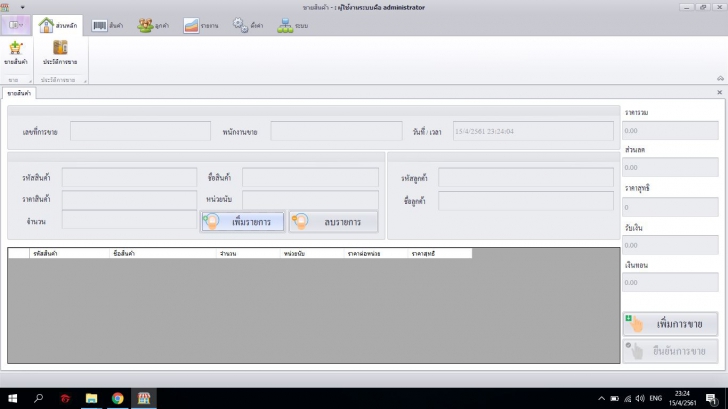Screen dimensions: 728x409
Task: Click the ส่วนลด discount field
Action: point(670,167)
